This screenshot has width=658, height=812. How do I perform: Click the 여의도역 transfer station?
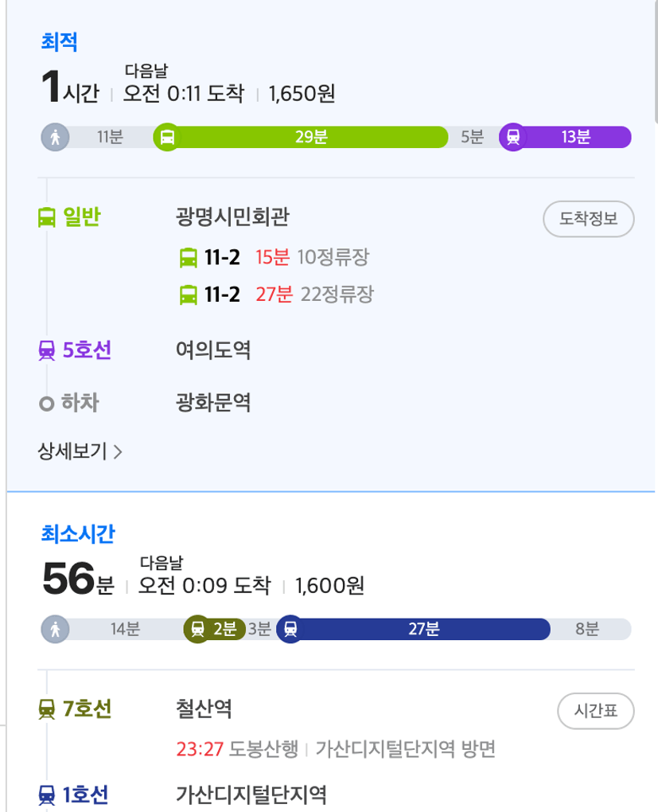[213, 350]
